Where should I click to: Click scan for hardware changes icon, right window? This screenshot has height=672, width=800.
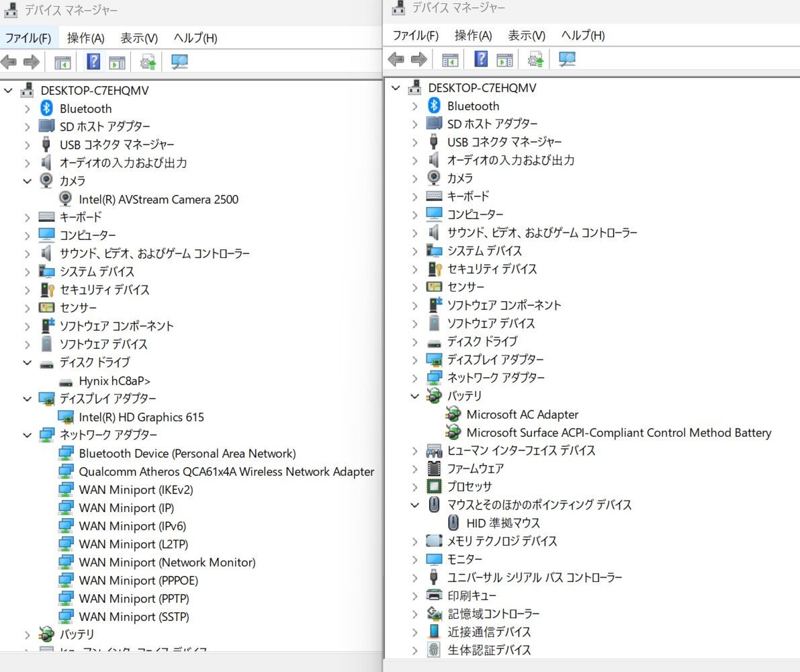567,59
